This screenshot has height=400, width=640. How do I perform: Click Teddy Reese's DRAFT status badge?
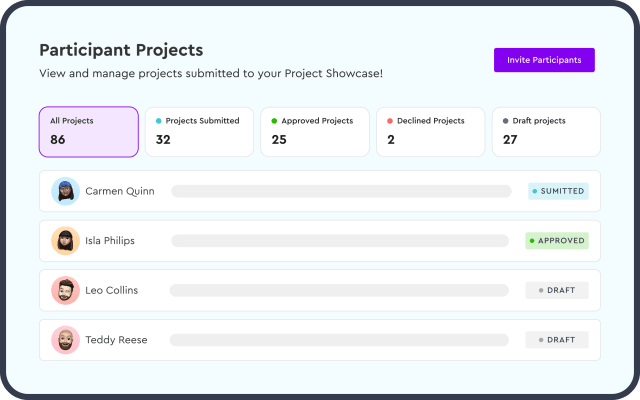pos(557,340)
